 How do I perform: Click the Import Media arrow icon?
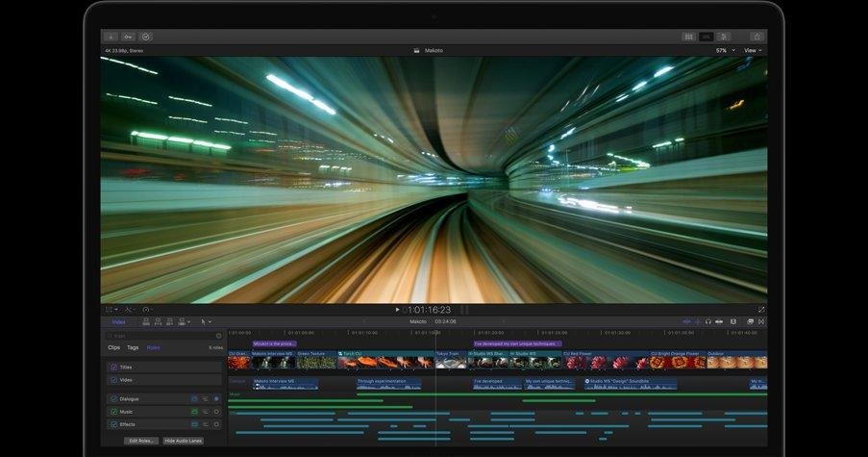[111, 37]
